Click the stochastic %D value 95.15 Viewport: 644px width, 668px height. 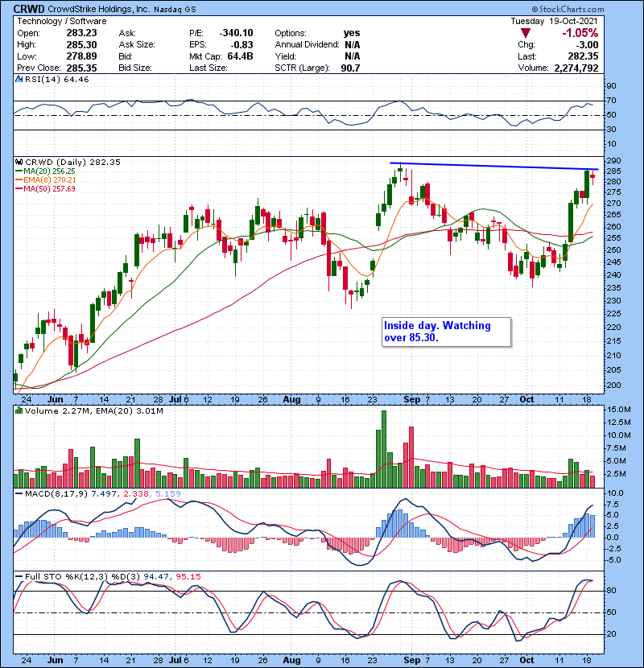[x=188, y=577]
